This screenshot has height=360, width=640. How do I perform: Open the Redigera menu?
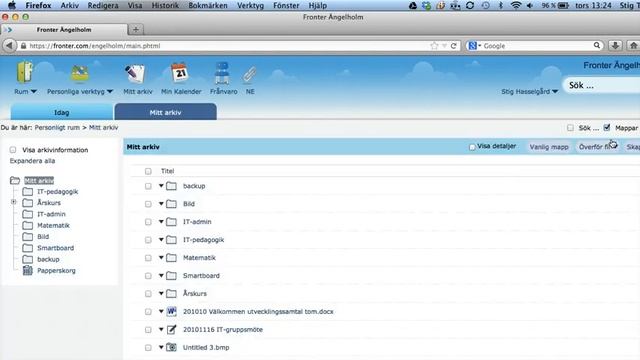click(103, 5)
